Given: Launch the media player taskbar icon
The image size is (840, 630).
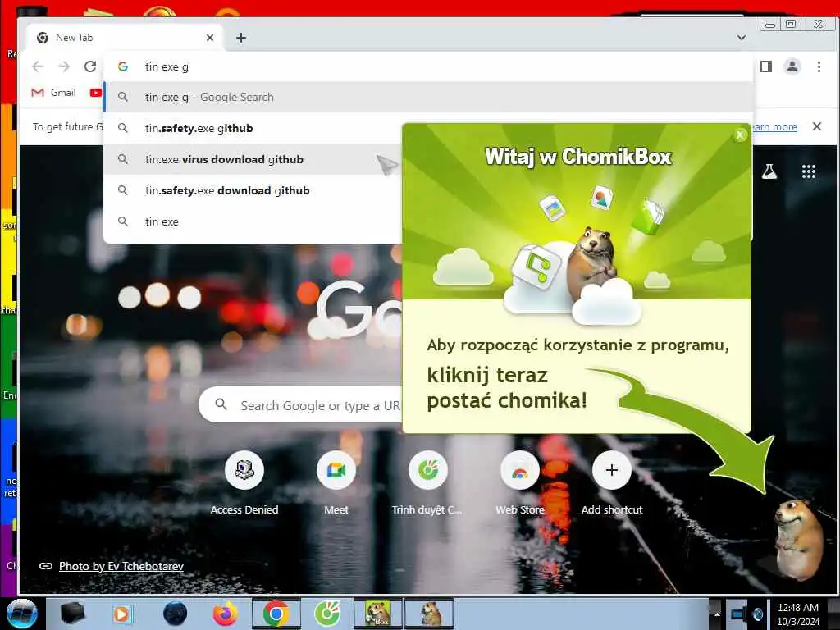Looking at the screenshot, I should pyautogui.click(x=121, y=614).
